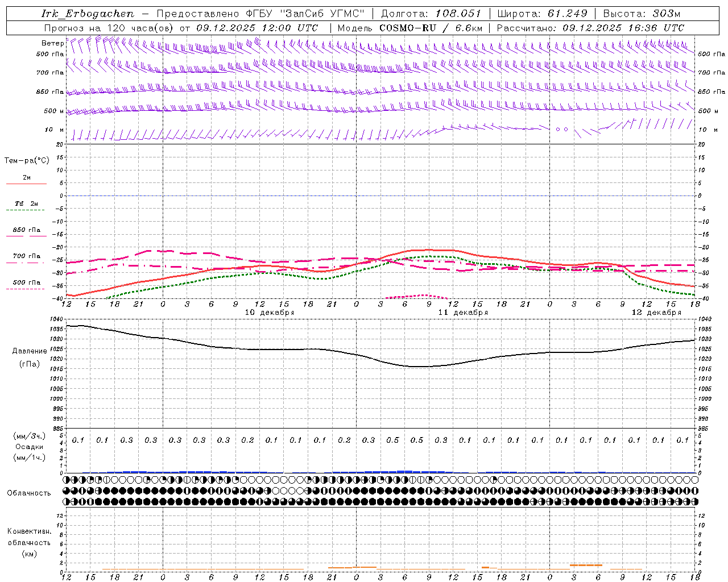Click the station name Irk_Erbogachen in header
The width and height of the screenshot is (728, 582).
[88, 14]
